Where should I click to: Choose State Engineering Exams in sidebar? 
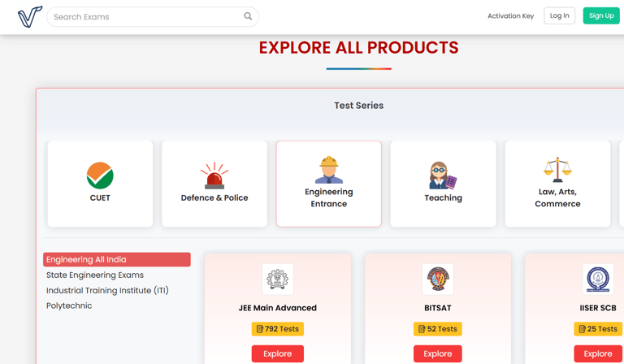pos(95,275)
